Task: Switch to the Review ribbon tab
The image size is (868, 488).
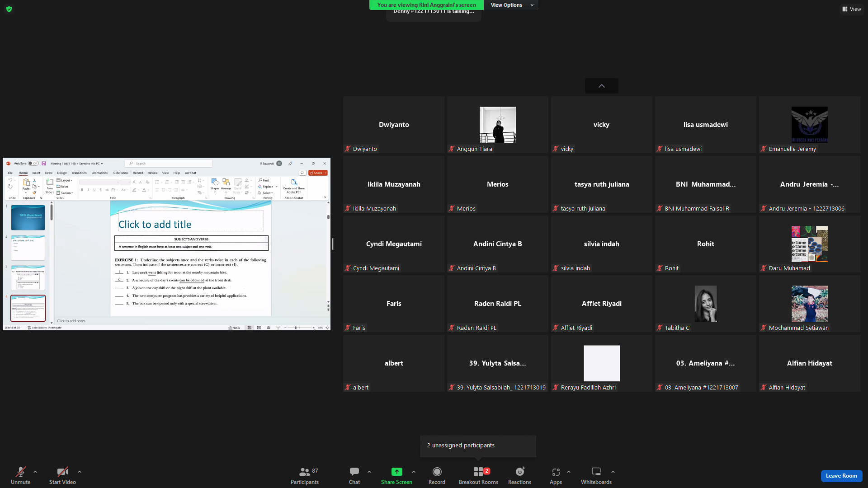Action: (x=153, y=173)
